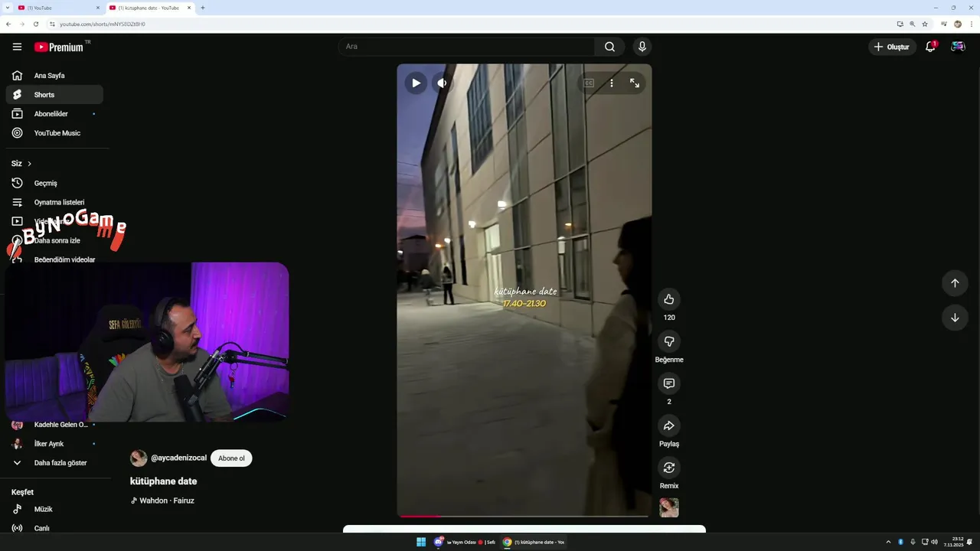Open a new browser tab

[202, 8]
